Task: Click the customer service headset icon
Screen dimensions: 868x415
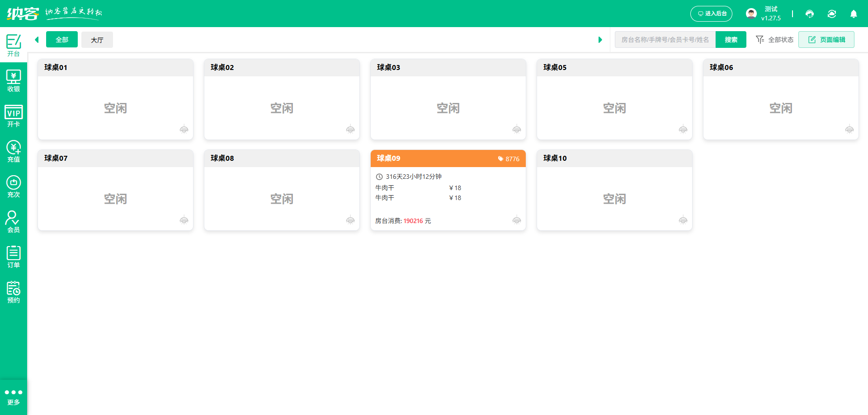Action: 809,14
